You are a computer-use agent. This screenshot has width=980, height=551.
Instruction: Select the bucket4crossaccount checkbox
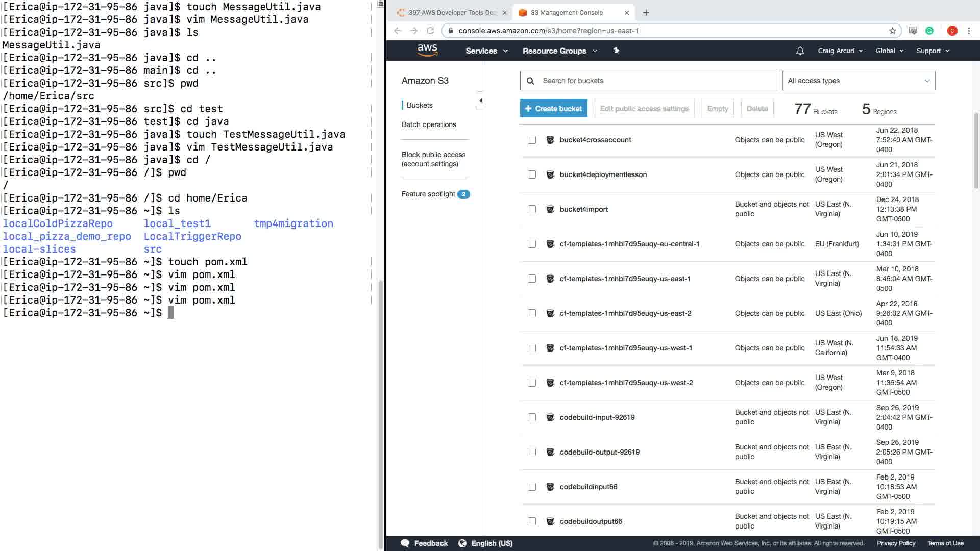click(x=532, y=140)
